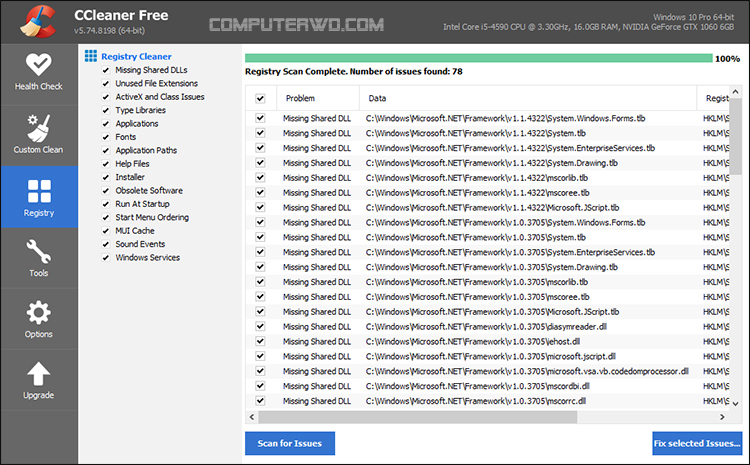
Task: Toggle Type Libraries checkbox
Action: click(x=106, y=111)
